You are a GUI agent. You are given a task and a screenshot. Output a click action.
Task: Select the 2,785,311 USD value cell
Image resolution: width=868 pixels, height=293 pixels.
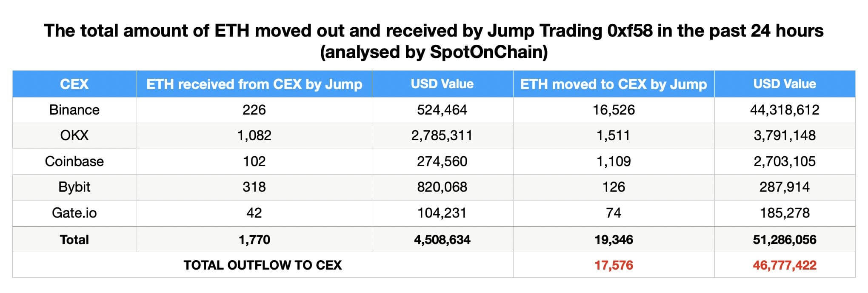[x=442, y=135]
